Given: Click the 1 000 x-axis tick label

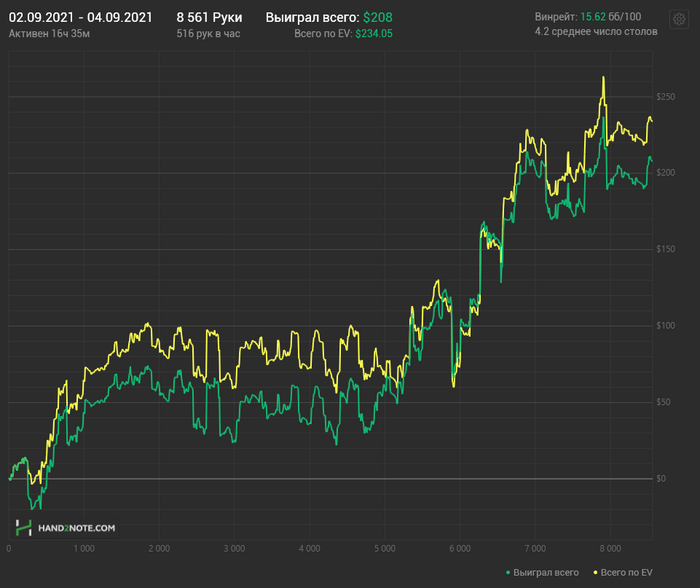Looking at the screenshot, I should point(83,549).
